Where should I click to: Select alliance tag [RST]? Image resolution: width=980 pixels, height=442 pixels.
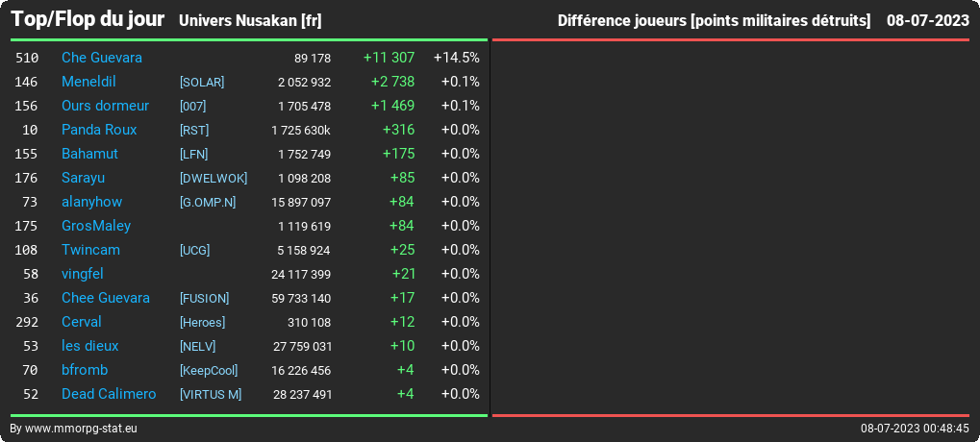coord(193,131)
